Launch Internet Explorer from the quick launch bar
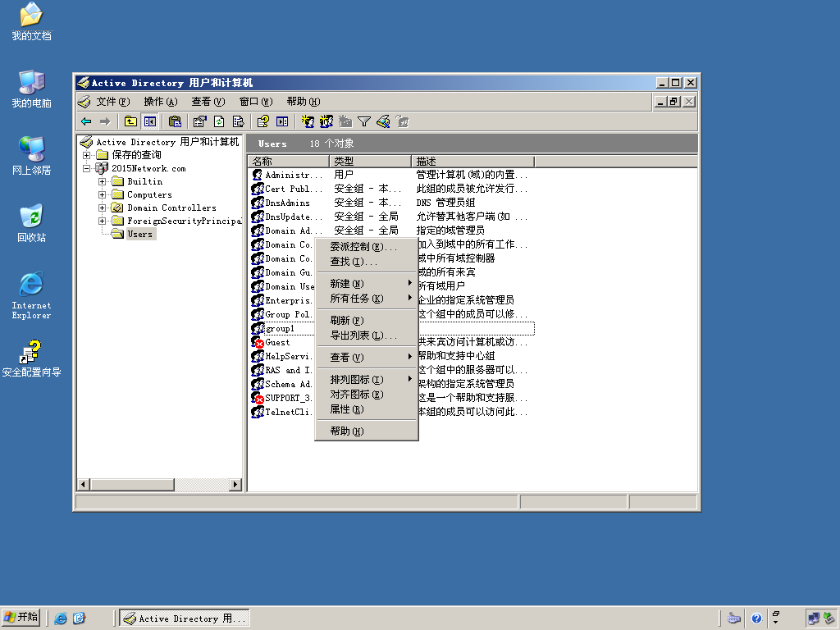This screenshot has height=630, width=840. click(61, 619)
